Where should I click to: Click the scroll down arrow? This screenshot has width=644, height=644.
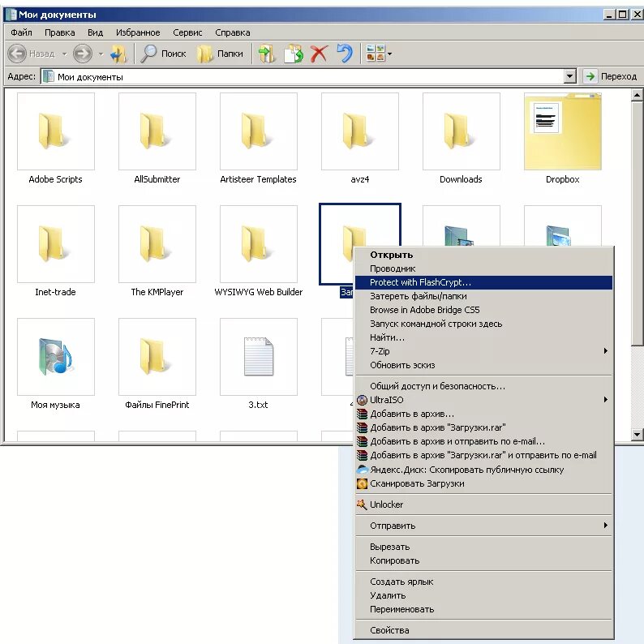[637, 434]
